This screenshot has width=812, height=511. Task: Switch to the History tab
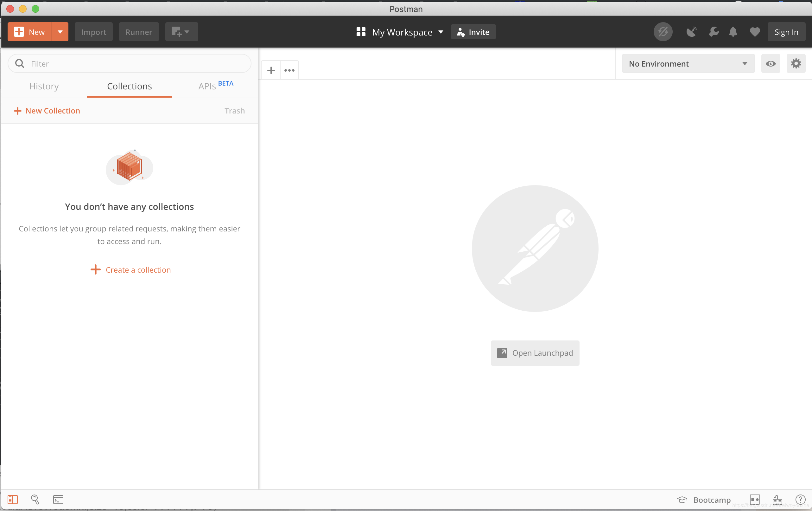pyautogui.click(x=44, y=86)
